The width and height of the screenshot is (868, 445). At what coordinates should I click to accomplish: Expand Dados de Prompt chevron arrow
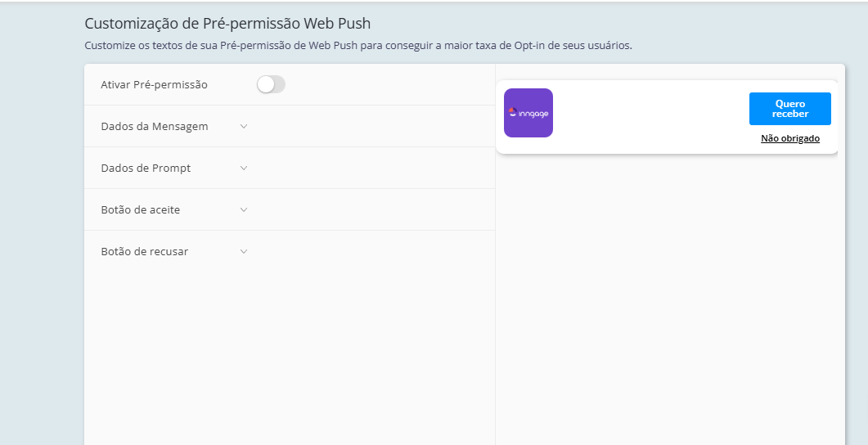[244, 168]
